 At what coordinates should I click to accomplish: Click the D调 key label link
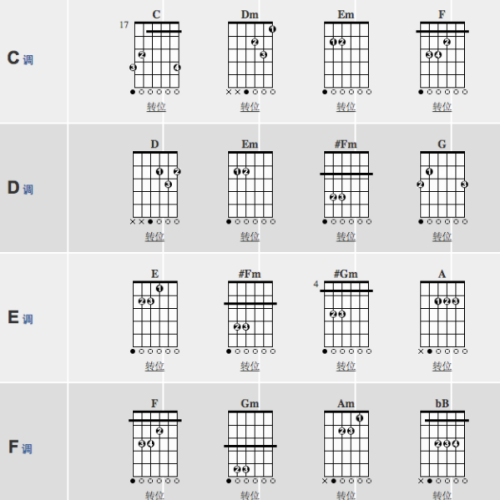(20, 188)
